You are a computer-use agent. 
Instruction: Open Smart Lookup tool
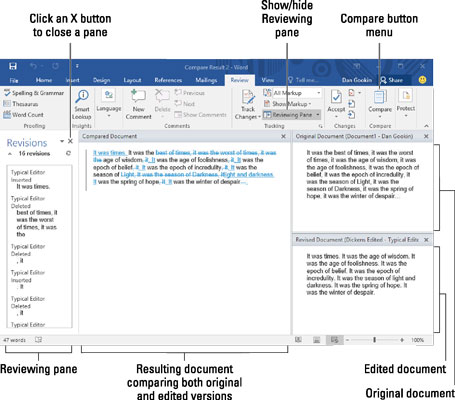(82, 105)
